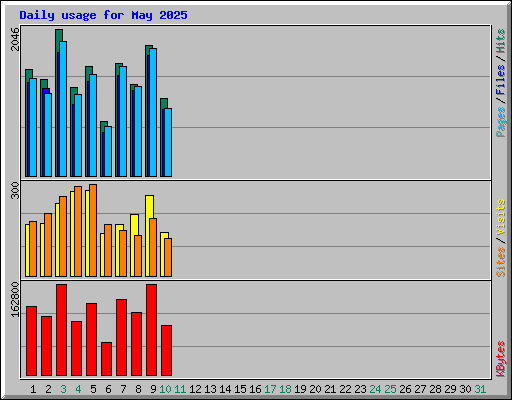Click green day 4 on the x-axis
The height and width of the screenshot is (400, 512).
coord(78,389)
